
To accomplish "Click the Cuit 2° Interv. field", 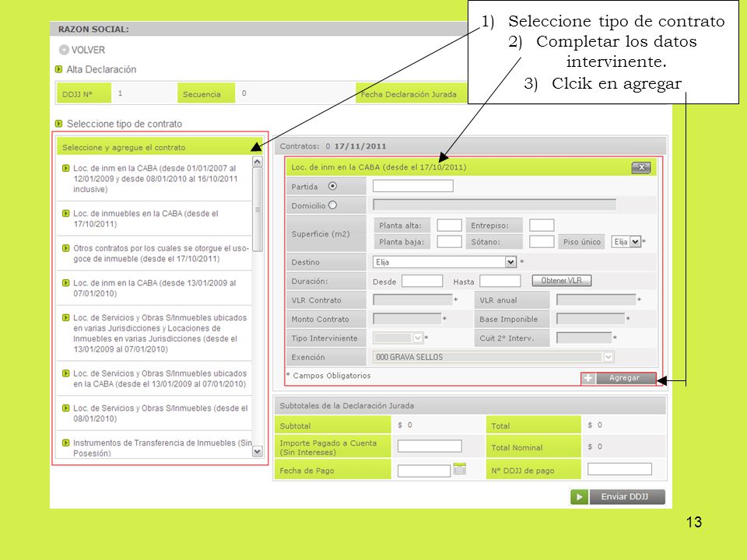I will coord(584,338).
